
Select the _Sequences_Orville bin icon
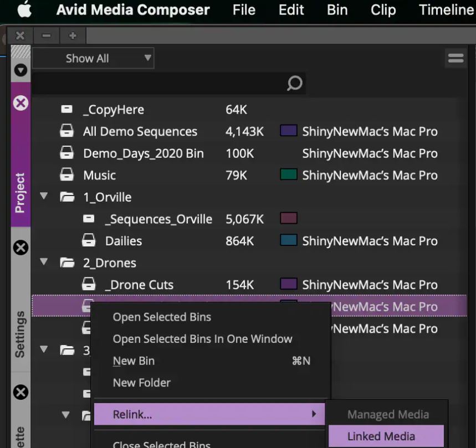(x=89, y=218)
